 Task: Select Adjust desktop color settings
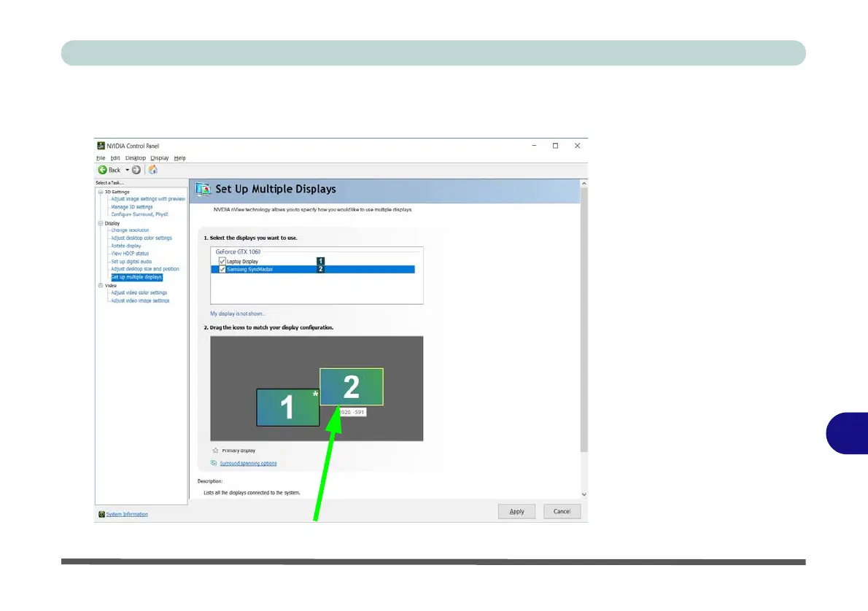click(x=142, y=238)
